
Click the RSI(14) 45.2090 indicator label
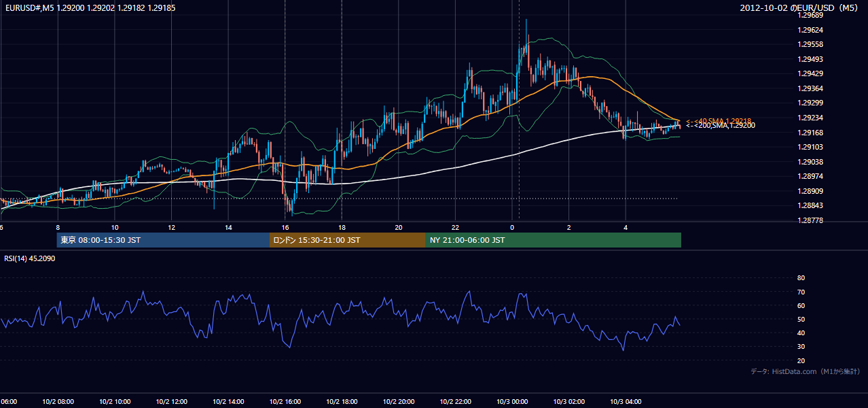(x=30, y=258)
